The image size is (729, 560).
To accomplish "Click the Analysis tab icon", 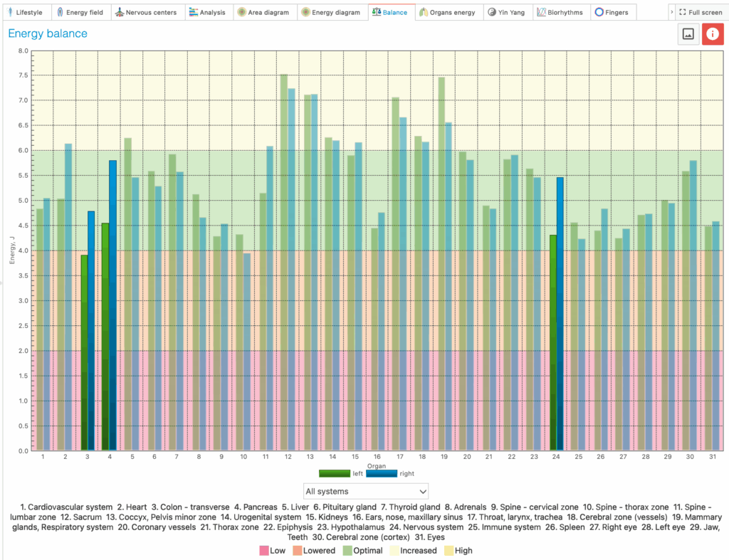I will 194,12.
